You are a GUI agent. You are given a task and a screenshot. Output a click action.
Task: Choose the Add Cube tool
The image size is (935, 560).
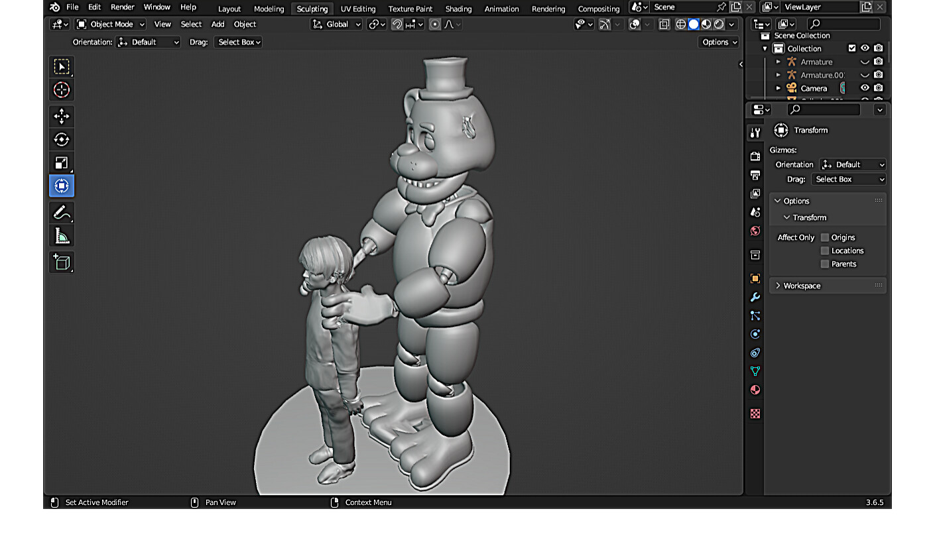pyautogui.click(x=62, y=262)
